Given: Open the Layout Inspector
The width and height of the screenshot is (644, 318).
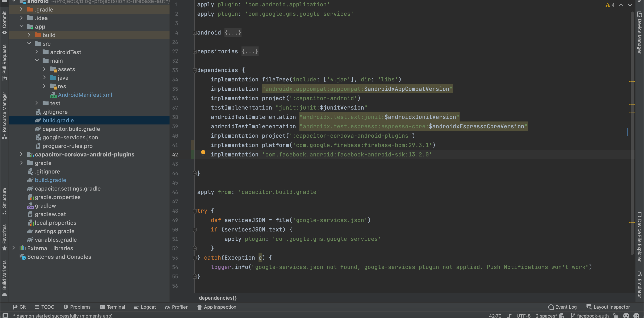Looking at the screenshot, I should click(x=608, y=307).
